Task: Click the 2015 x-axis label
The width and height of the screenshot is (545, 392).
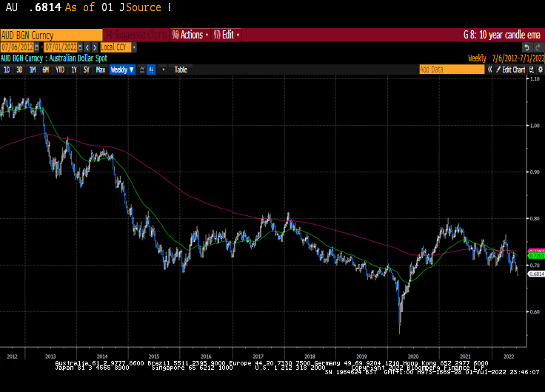Action: click(154, 356)
